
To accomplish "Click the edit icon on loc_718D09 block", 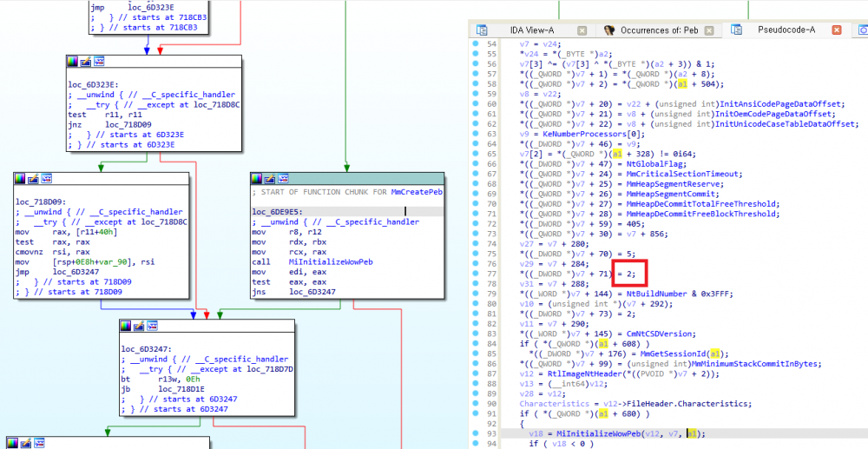I will pos(33,179).
